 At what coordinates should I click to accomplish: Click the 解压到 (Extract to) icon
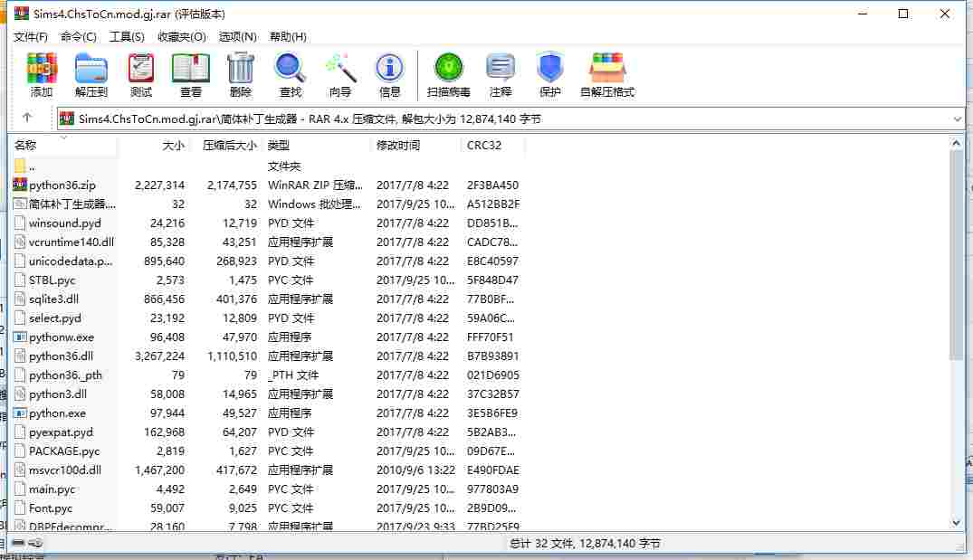[91, 74]
